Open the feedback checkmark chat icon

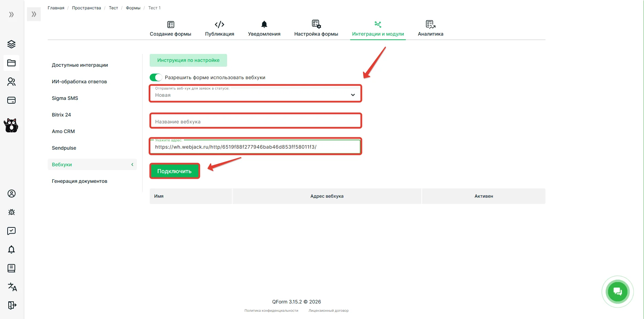[11, 231]
